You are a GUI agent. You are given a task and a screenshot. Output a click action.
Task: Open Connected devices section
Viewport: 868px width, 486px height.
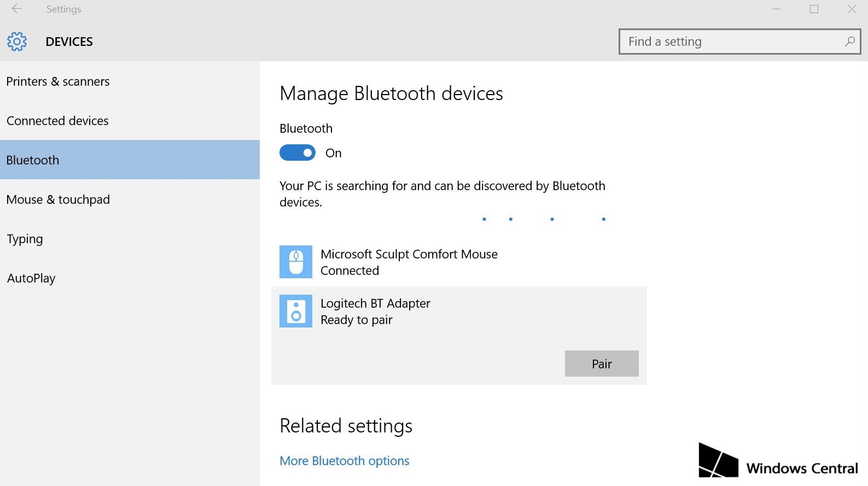[130, 121]
